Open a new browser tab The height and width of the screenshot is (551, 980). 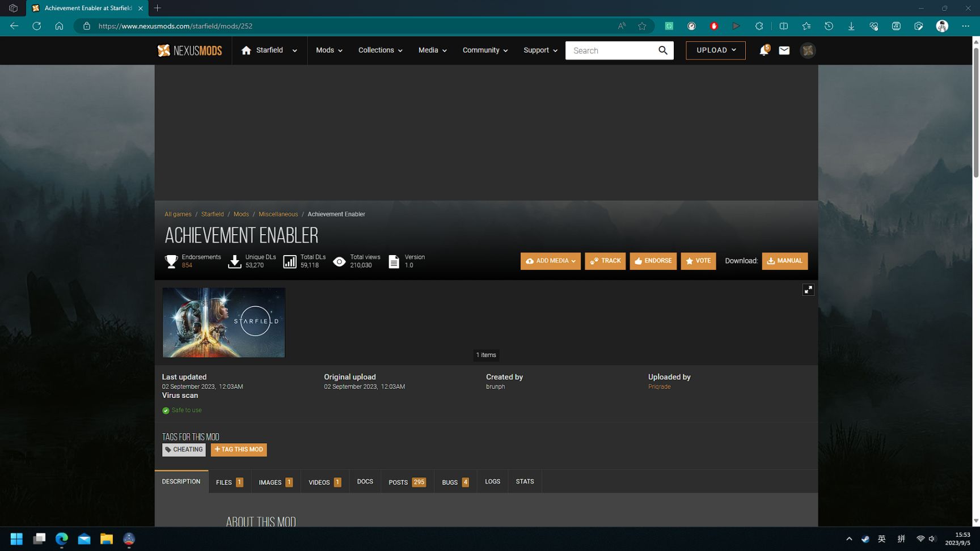tap(158, 8)
